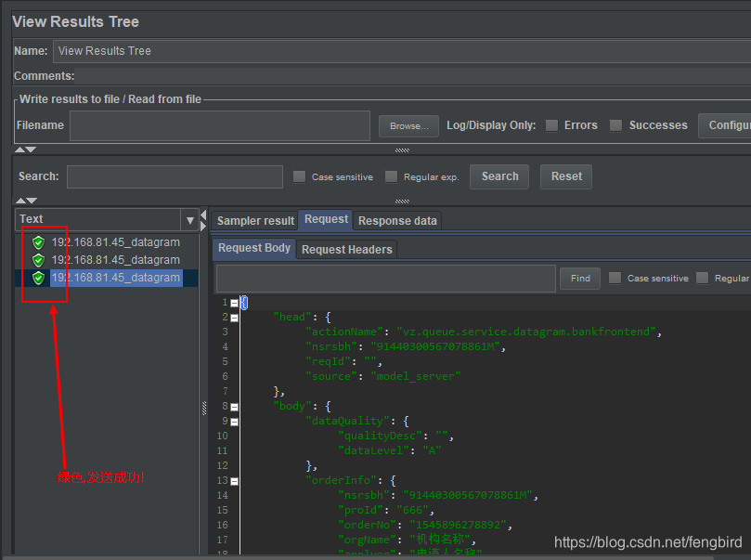The width and height of the screenshot is (751, 560).
Task: Click the down arrow on the splitter above Search
Action: pyautogui.click(x=31, y=150)
